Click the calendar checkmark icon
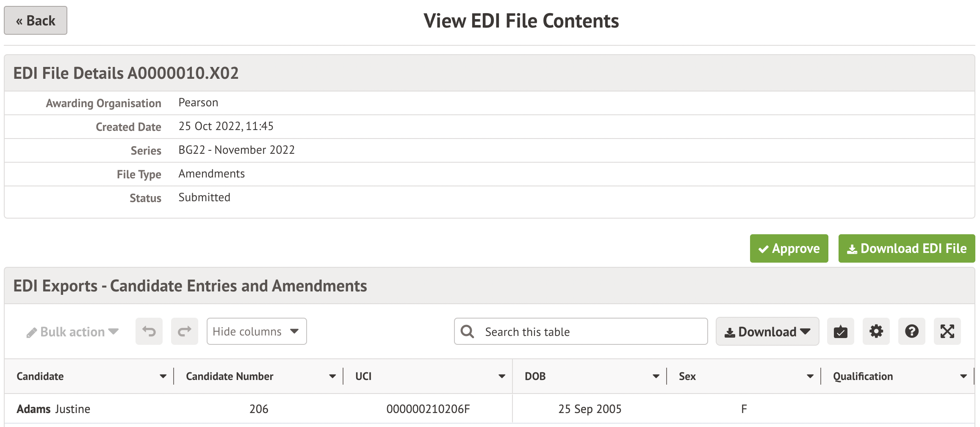Image resolution: width=980 pixels, height=427 pixels. (x=841, y=331)
